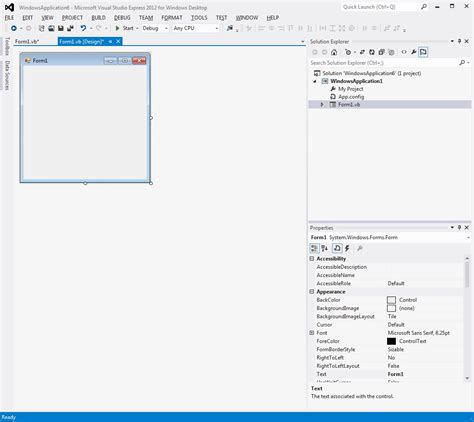Click the Collapse All icon in Solution Explorer
474x422 pixels.
(x=382, y=52)
